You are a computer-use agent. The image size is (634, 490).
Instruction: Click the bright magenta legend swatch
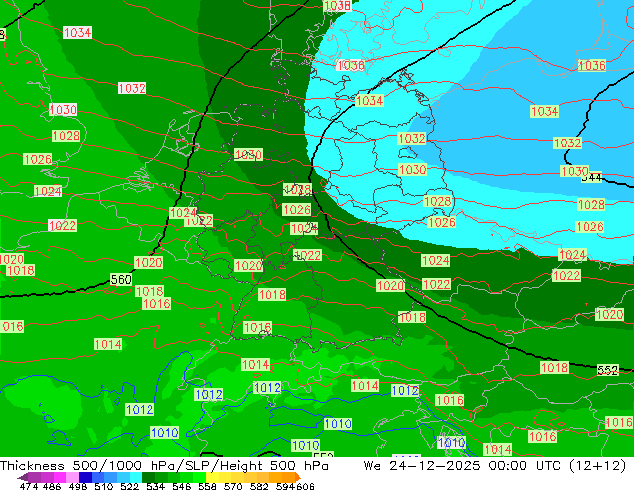point(60,477)
